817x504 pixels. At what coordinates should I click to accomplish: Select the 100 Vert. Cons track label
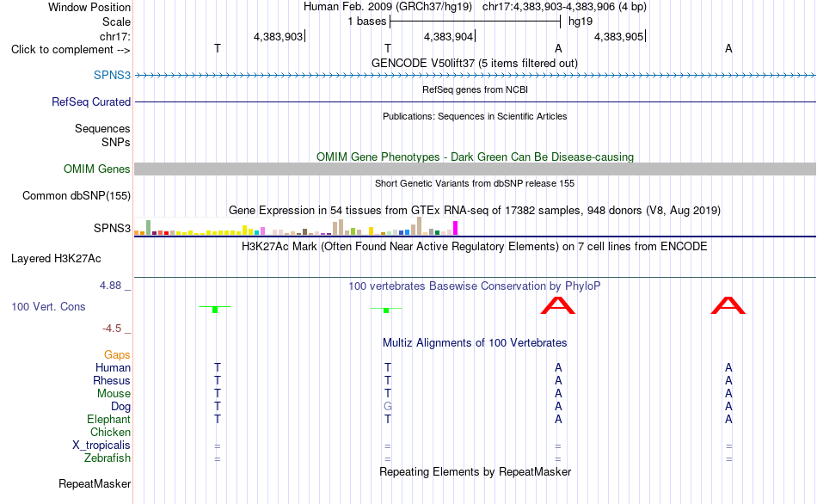click(x=48, y=306)
